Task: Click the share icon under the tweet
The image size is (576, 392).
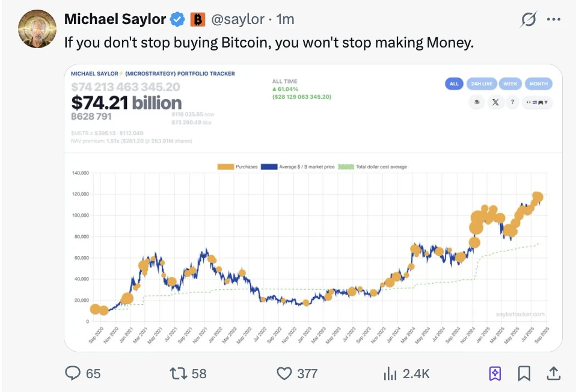Action: [x=554, y=373]
